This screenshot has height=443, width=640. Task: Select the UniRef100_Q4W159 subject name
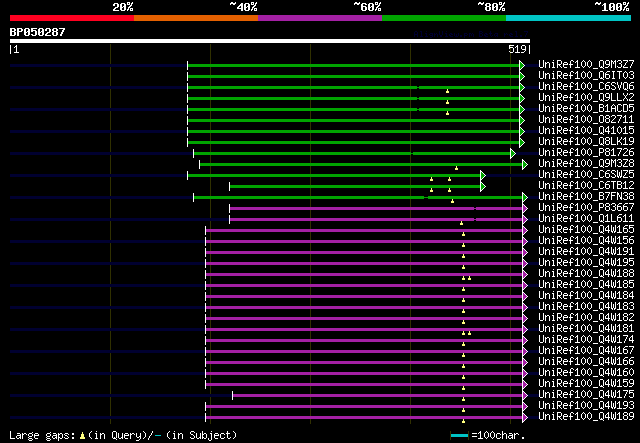tap(586, 384)
